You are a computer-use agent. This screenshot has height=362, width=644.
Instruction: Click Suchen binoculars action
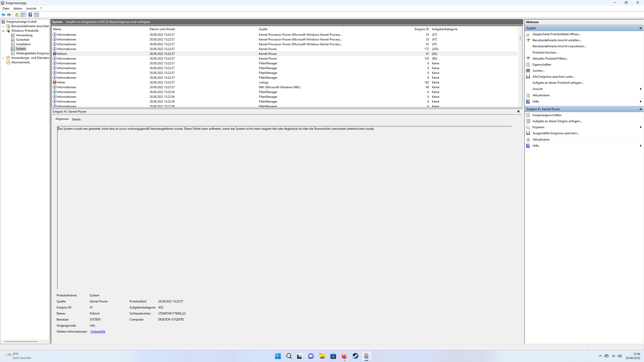[x=538, y=71]
